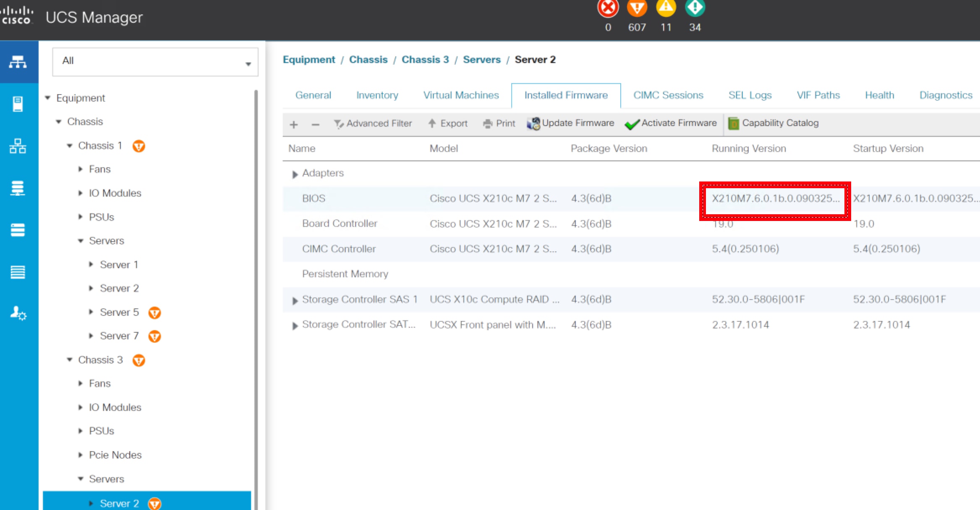The height and width of the screenshot is (510, 980).
Task: Open the Equipment section icon in sidebar
Action: pyautogui.click(x=18, y=62)
